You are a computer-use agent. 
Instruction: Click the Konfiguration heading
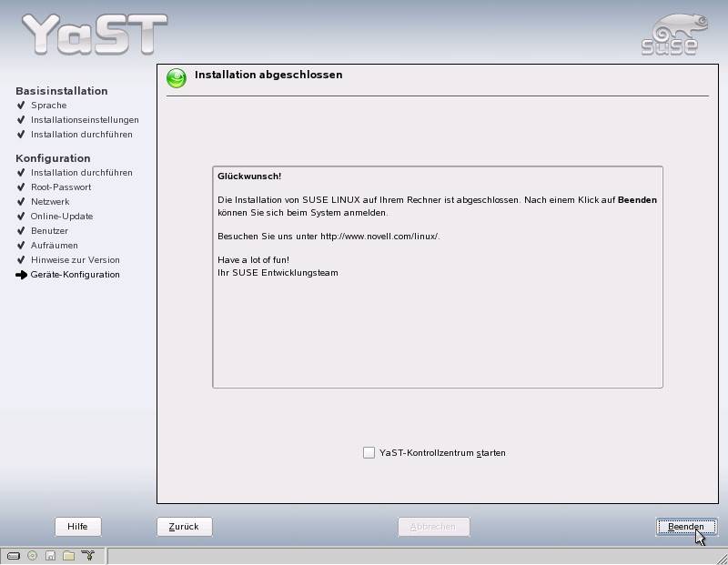coord(53,158)
